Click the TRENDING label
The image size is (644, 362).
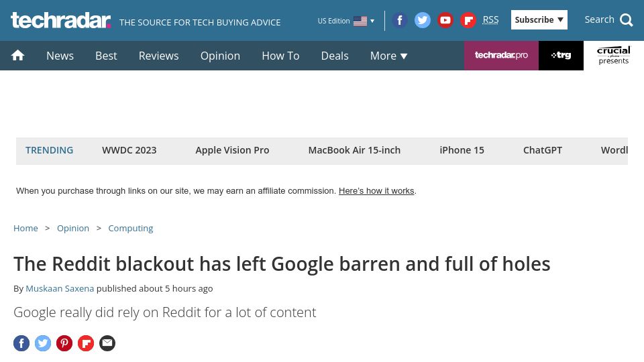(x=49, y=150)
